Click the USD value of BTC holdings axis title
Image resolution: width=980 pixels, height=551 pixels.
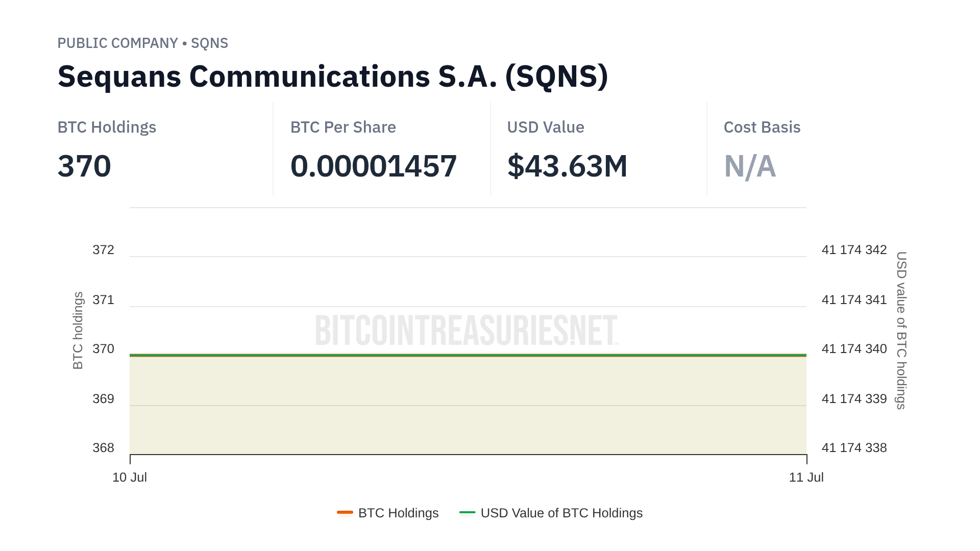click(901, 330)
